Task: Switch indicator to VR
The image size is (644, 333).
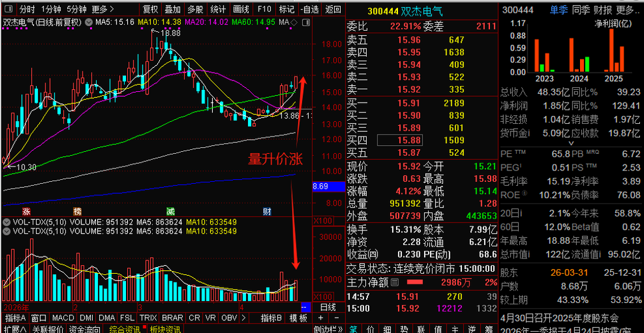Action: point(209,318)
